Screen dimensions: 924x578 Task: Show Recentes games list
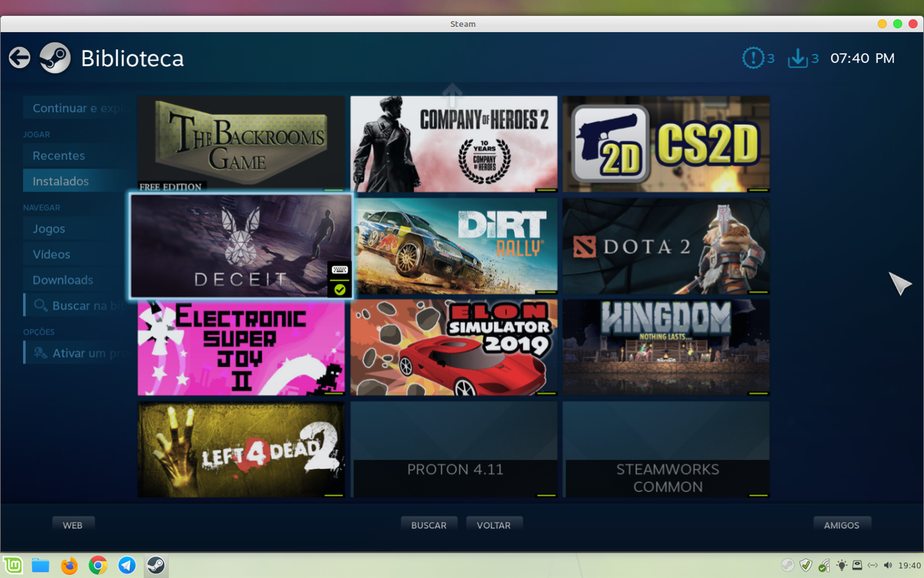[78, 155]
